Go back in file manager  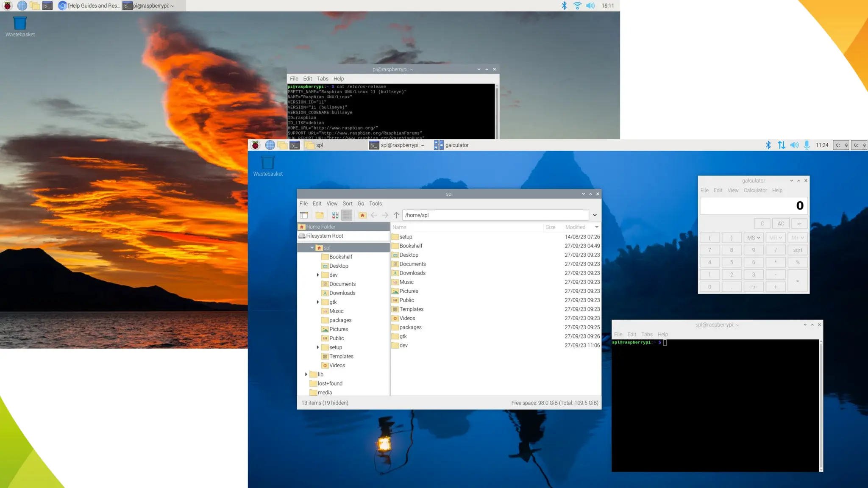tap(374, 215)
